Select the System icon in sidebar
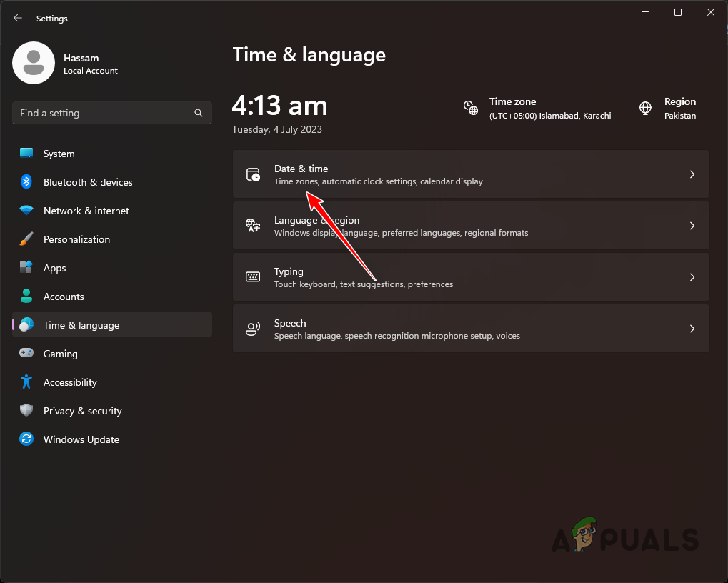The height and width of the screenshot is (583, 728). pyautogui.click(x=26, y=154)
